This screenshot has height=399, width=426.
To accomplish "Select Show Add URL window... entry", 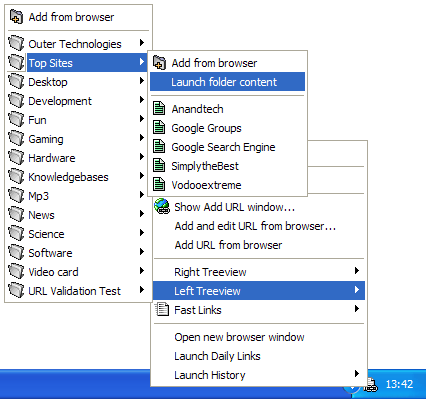I will click(x=259, y=207).
